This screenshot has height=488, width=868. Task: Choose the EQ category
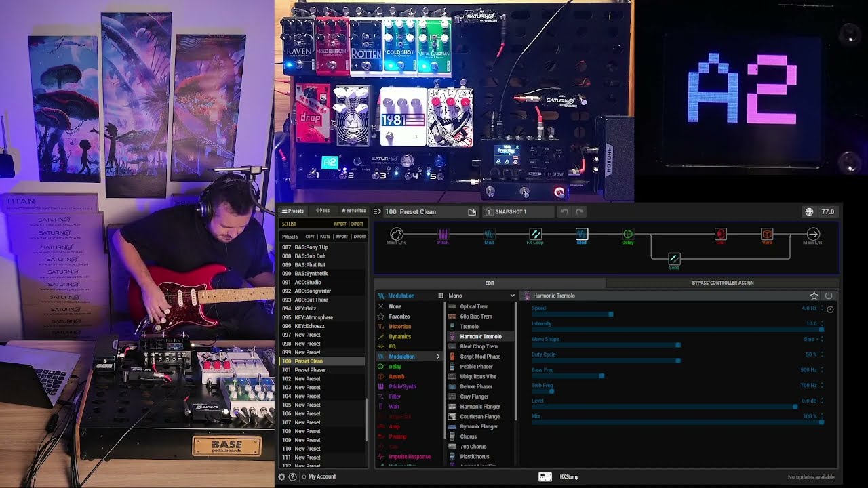pos(409,346)
